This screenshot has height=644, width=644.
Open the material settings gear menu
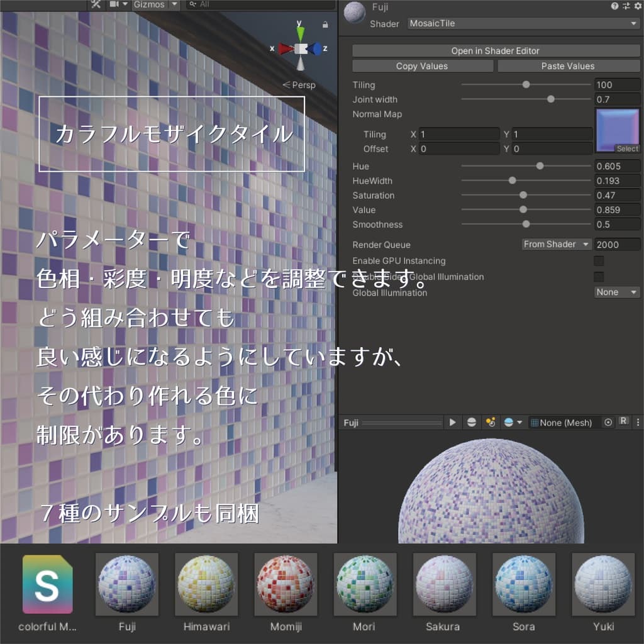tap(638, 6)
